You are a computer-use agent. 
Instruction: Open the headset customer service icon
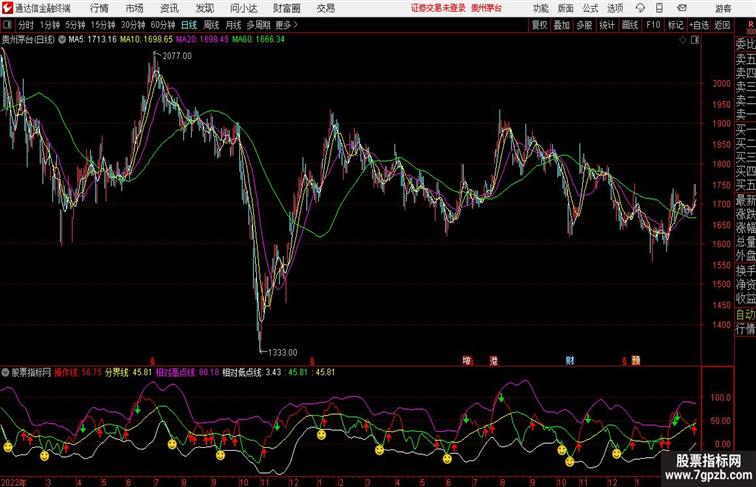click(x=640, y=8)
